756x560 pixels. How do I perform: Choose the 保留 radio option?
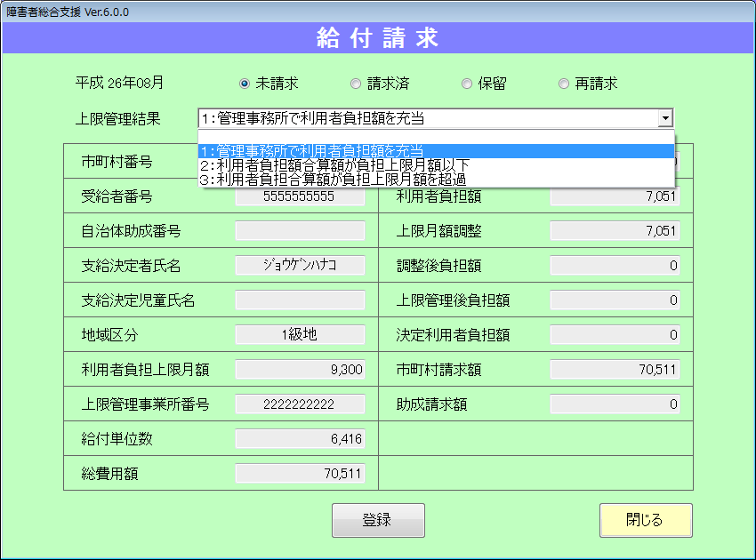[467, 84]
